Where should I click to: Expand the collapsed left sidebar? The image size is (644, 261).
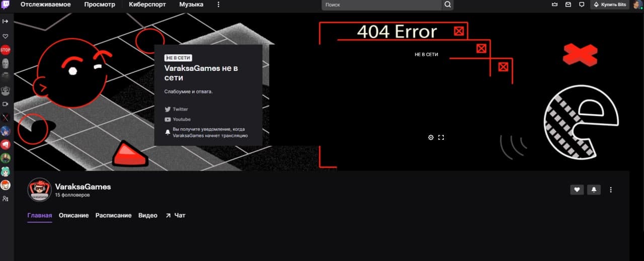click(6, 21)
